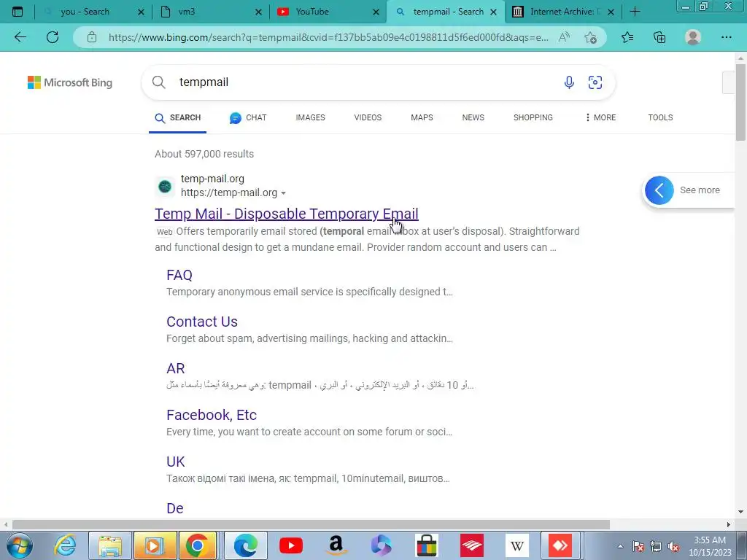Open the Windows Start button
The image size is (747, 560).
click(x=20, y=545)
